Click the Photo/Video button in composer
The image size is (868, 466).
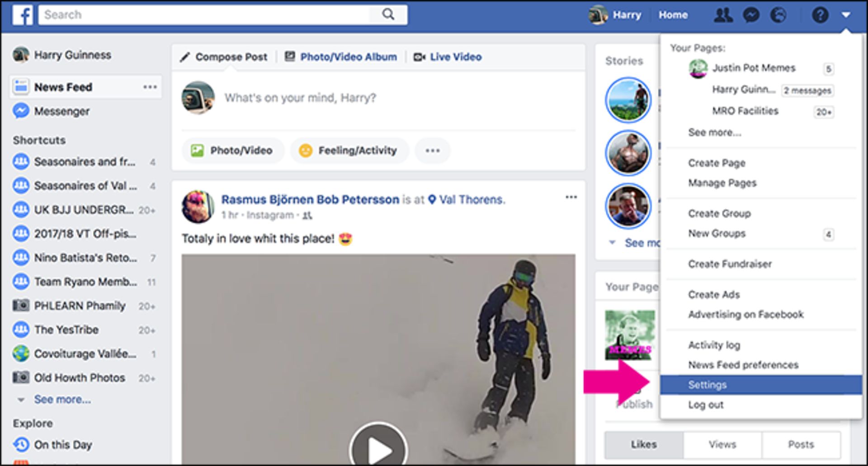pyautogui.click(x=233, y=151)
